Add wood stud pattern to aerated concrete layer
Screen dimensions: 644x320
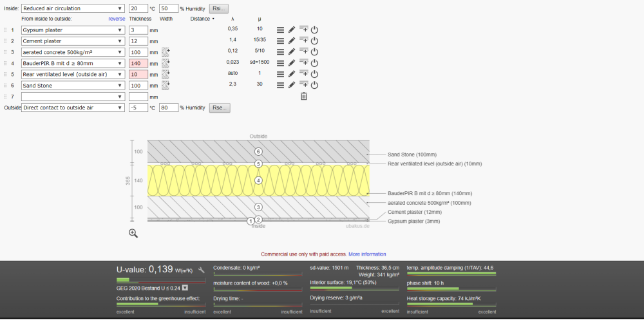[165, 52]
